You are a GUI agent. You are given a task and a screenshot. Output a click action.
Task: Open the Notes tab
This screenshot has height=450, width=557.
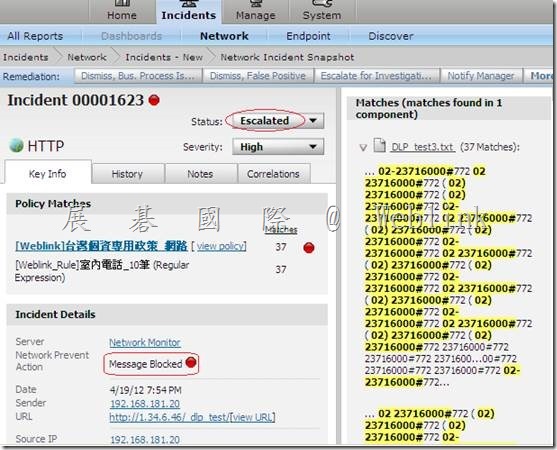200,174
